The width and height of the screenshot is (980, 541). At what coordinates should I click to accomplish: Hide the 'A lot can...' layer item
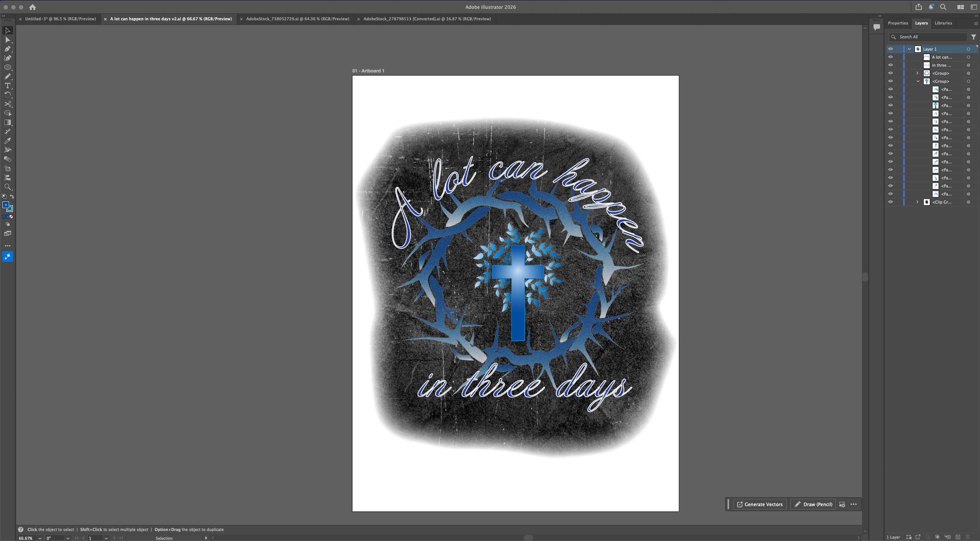coord(890,57)
